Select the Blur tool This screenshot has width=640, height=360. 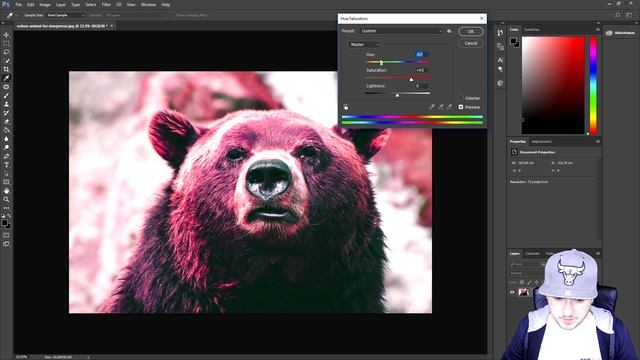pyautogui.click(x=6, y=138)
